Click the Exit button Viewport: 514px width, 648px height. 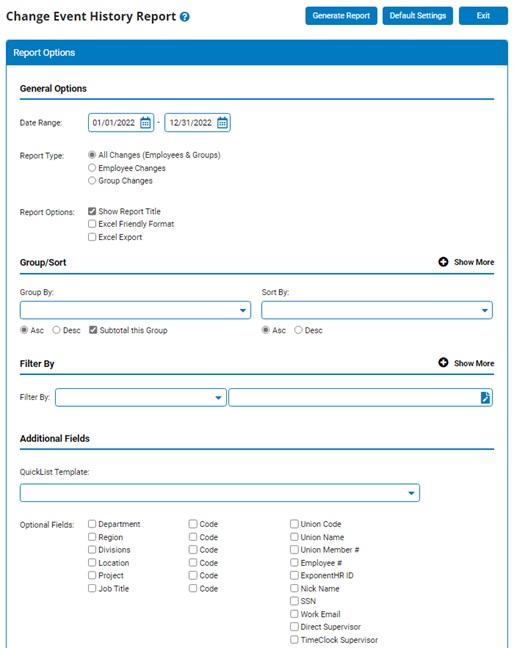(x=483, y=16)
